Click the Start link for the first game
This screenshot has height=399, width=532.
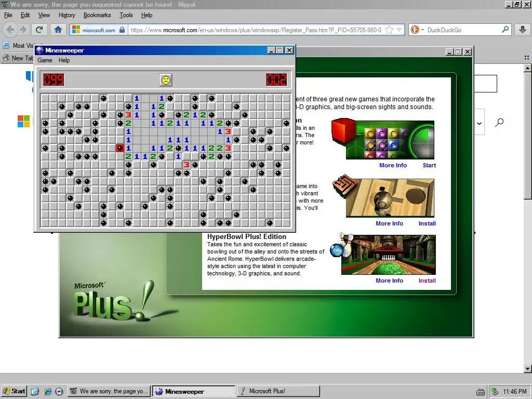coord(429,165)
